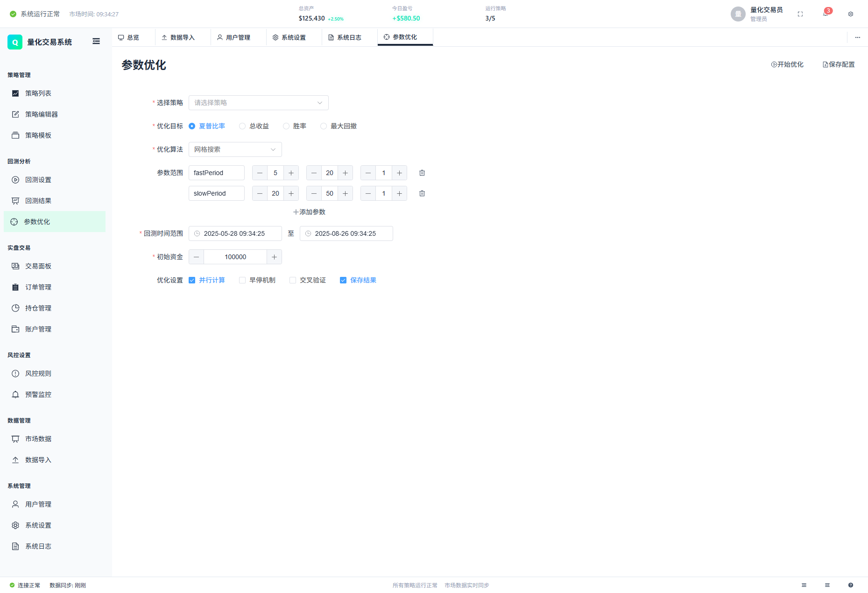Select the 夏普比率 optimization target

pos(207,126)
